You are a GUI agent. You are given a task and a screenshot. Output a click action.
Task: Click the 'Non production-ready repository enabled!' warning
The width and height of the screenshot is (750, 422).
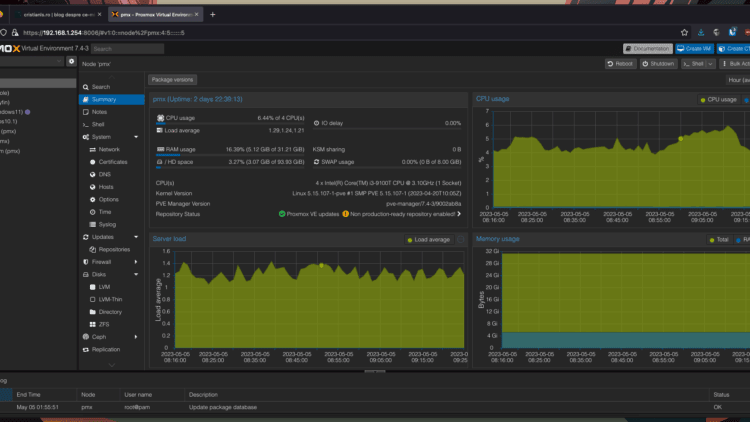pyautogui.click(x=398, y=214)
